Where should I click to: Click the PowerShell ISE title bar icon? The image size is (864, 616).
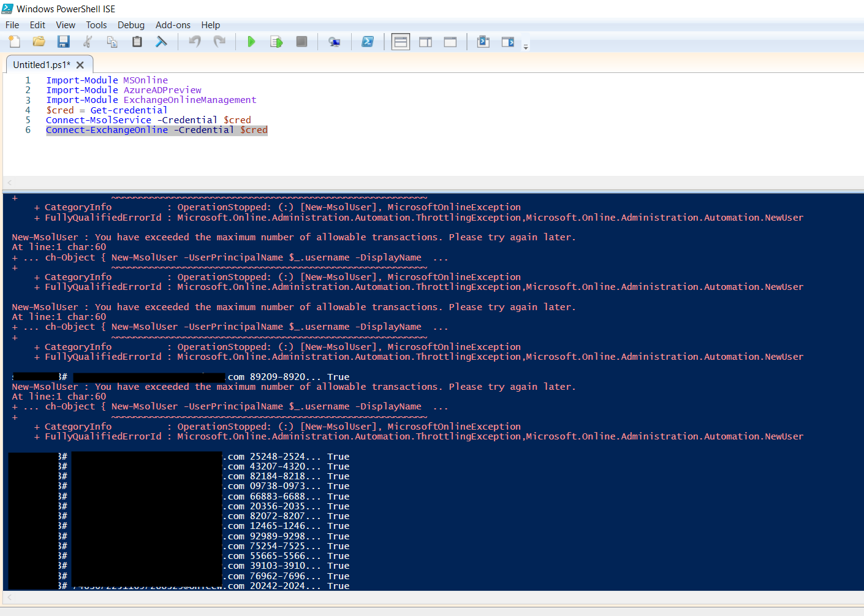(7, 9)
